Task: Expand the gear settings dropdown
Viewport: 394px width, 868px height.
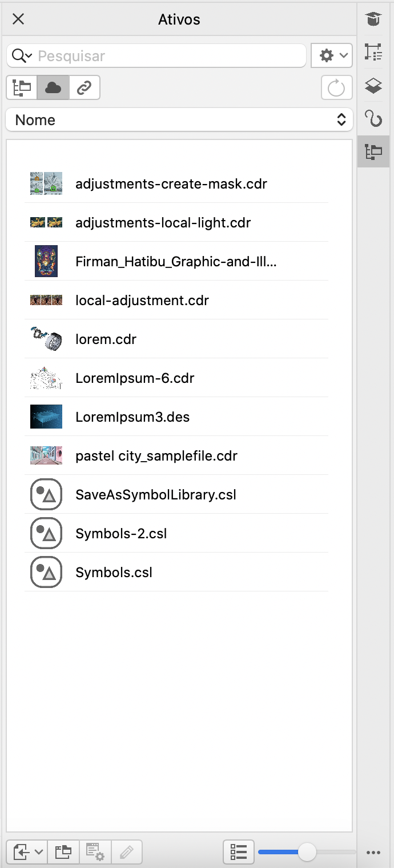Action: [x=332, y=55]
